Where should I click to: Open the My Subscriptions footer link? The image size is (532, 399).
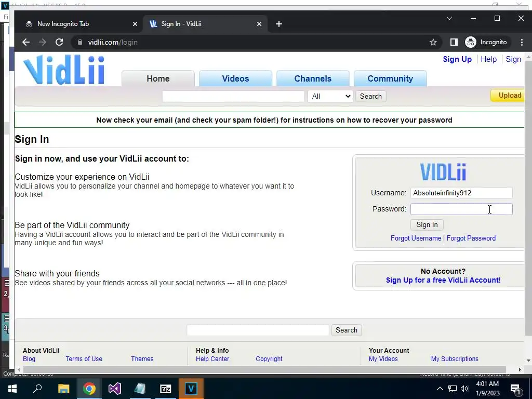(x=455, y=359)
